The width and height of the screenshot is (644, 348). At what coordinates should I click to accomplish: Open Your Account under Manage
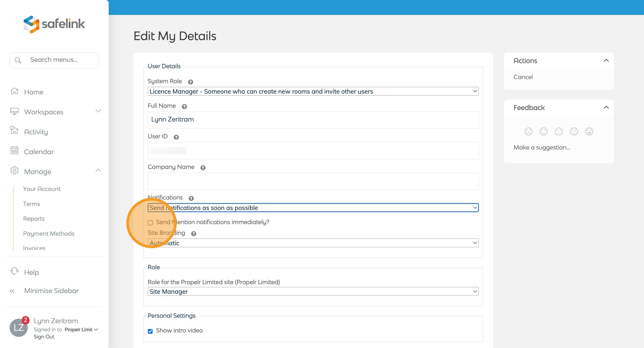click(x=42, y=189)
